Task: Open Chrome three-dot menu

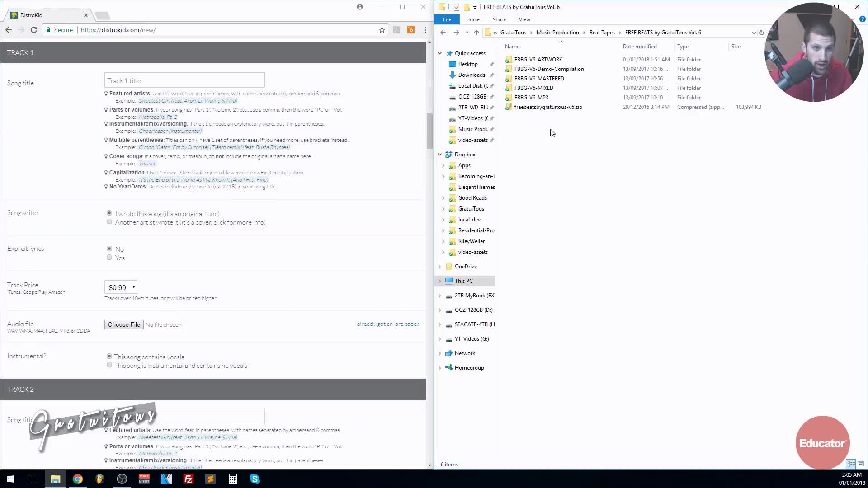Action: pos(425,30)
